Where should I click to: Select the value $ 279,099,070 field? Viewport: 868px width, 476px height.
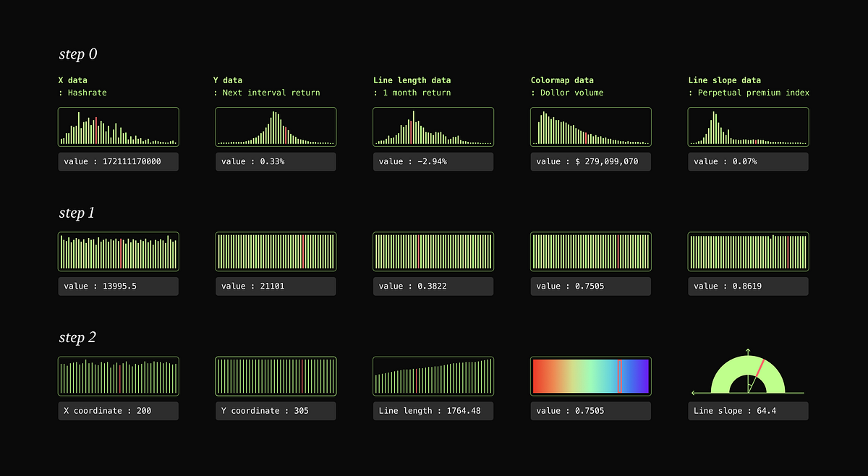click(590, 161)
